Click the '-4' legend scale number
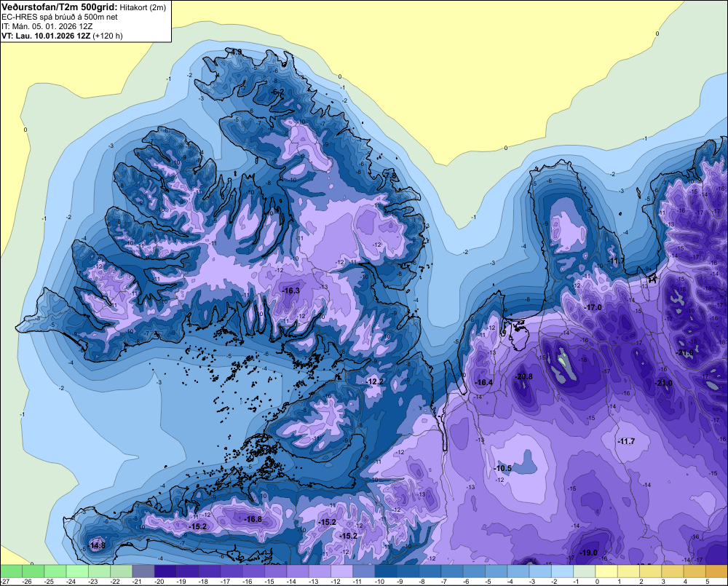 510,582
